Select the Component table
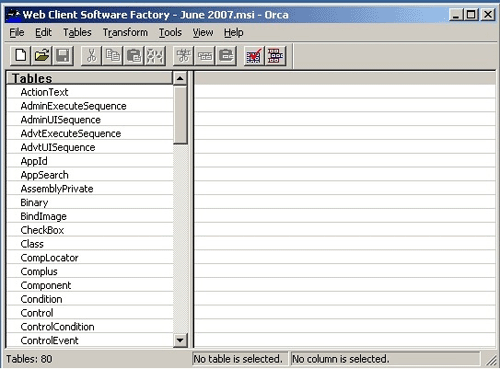The image size is (500, 369). (90, 285)
